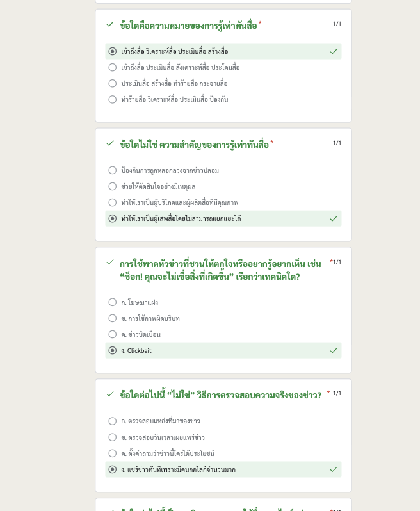Choose the option "ประเมินสื่อ สร้างสื่อ ทำร้ายสื่อ กระจายสื่อ"
The image size is (420, 511).
113,83
